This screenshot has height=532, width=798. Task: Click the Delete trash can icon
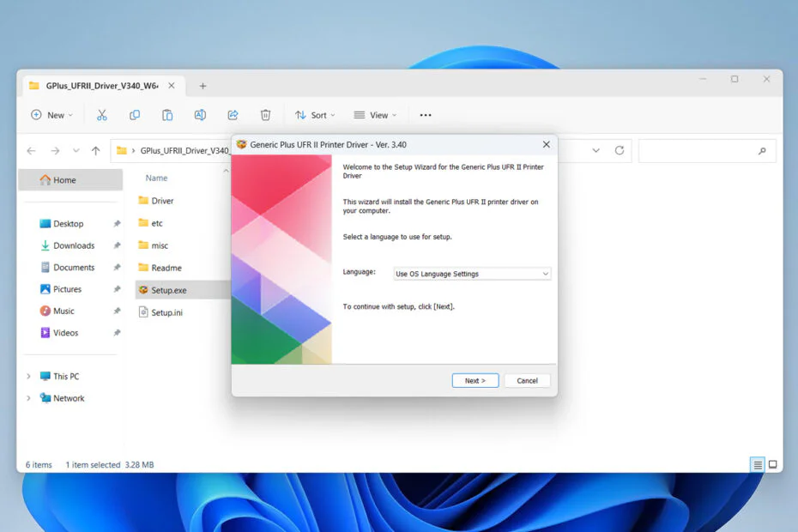pyautogui.click(x=265, y=115)
